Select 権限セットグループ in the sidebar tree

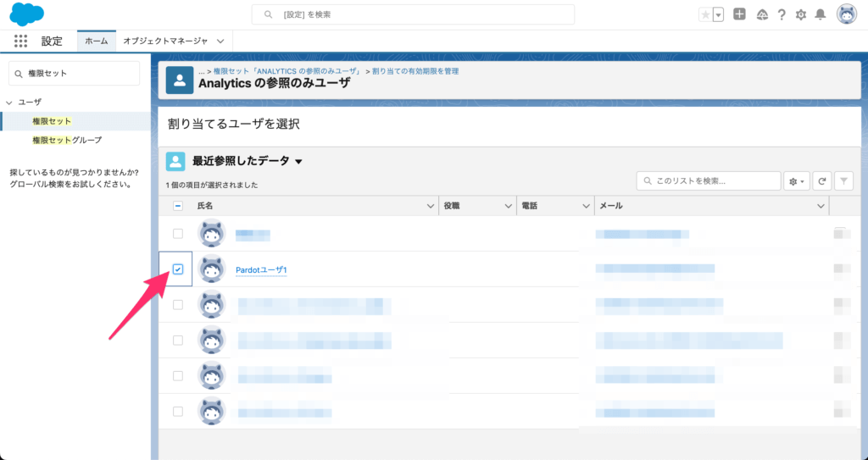[67, 140]
